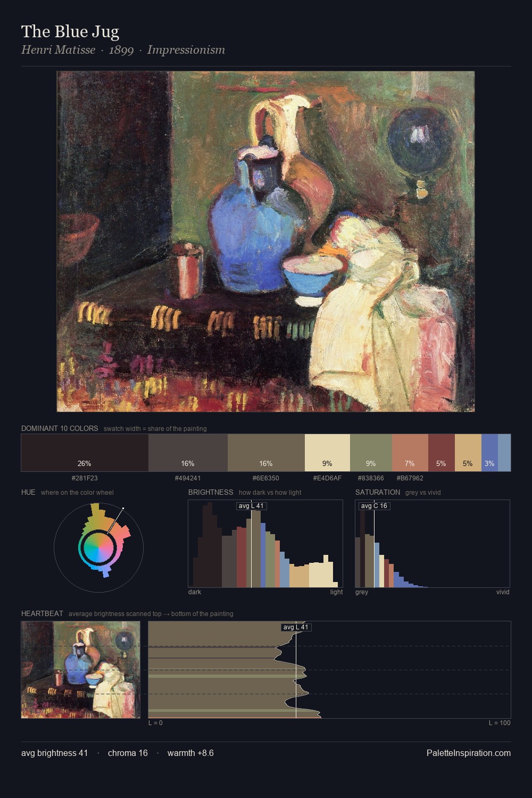
Task: Open the PaletteInspiration.com link
Action: click(x=469, y=753)
